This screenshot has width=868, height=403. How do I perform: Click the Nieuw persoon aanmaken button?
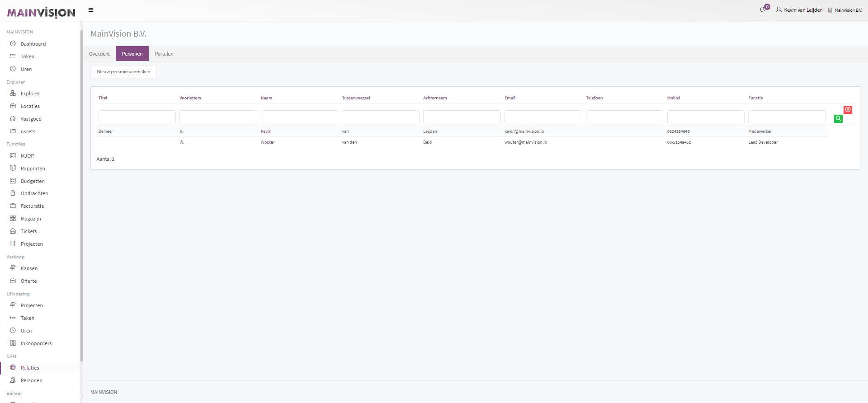[x=123, y=72]
